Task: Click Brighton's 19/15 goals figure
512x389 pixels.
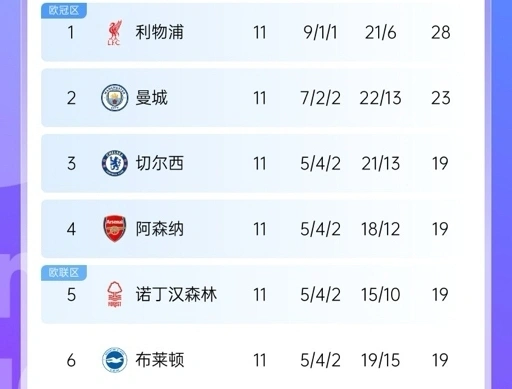Action: point(380,360)
